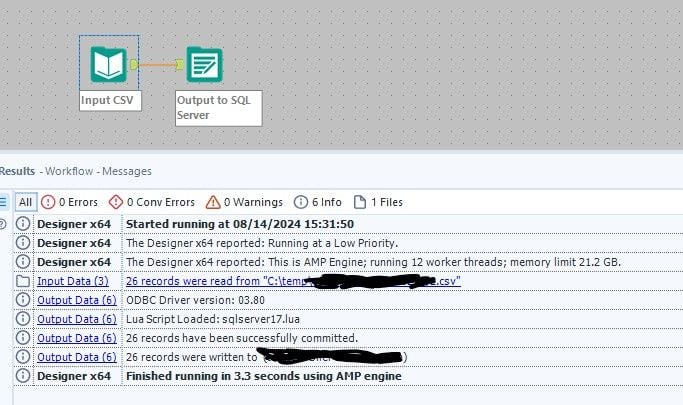This screenshot has height=405, width=683.
Task: Open the messages list view icon
Action: (3, 202)
